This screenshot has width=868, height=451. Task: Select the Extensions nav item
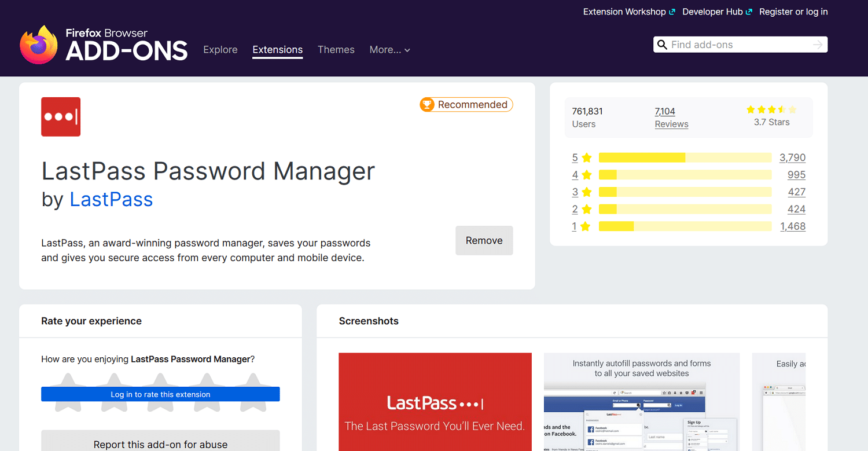coord(277,50)
